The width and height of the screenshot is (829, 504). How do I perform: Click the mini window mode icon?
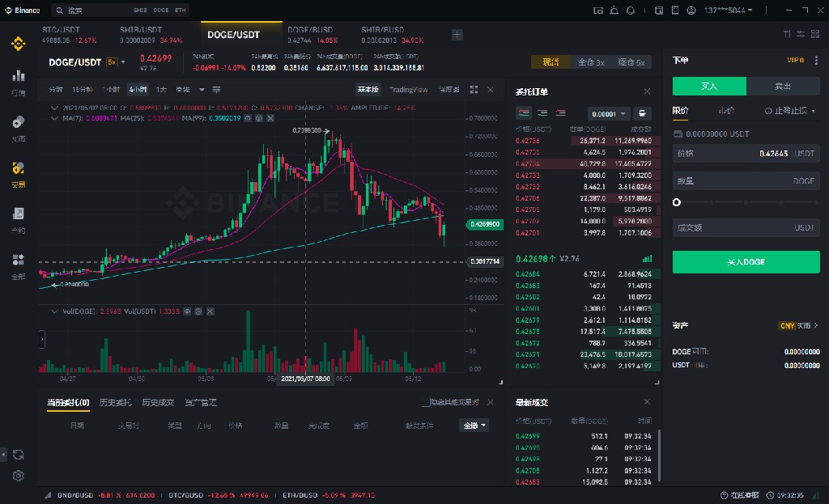pyautogui.click(x=598, y=10)
